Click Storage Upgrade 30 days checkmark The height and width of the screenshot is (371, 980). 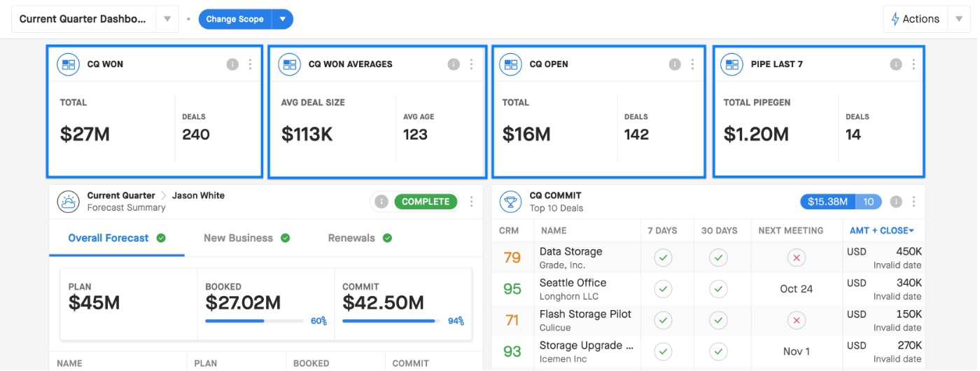pyautogui.click(x=718, y=351)
